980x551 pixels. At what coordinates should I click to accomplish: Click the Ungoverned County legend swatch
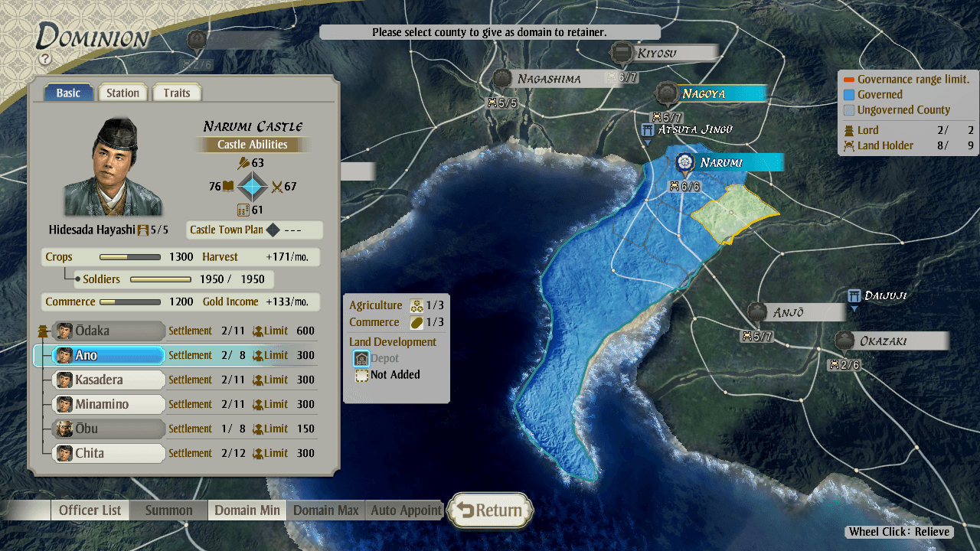tap(848, 110)
